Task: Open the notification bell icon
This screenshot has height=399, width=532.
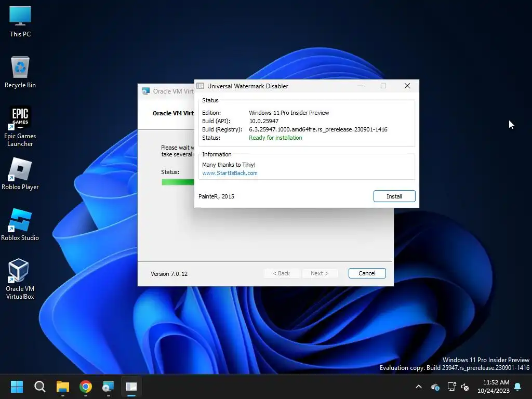Action: (518, 387)
